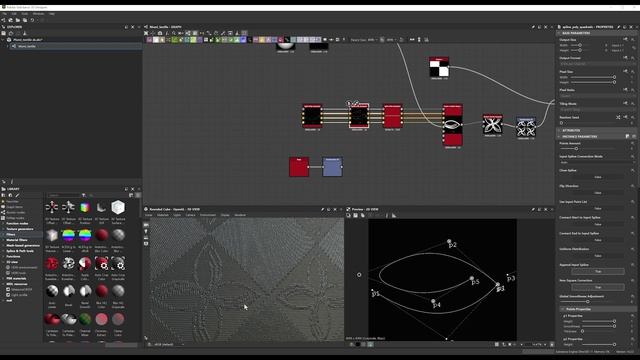Screen dimensions: 640x360
Task: Open the Scene menu in the 3D view
Action: 149,215
